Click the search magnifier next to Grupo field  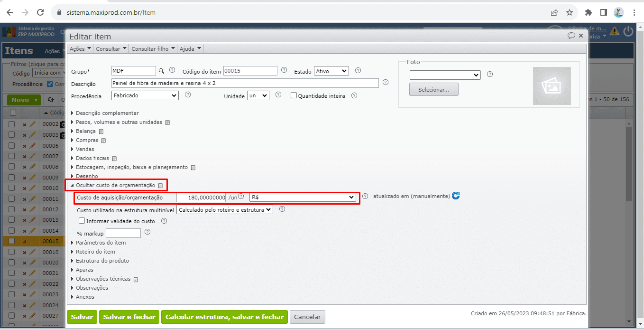pyautogui.click(x=161, y=71)
